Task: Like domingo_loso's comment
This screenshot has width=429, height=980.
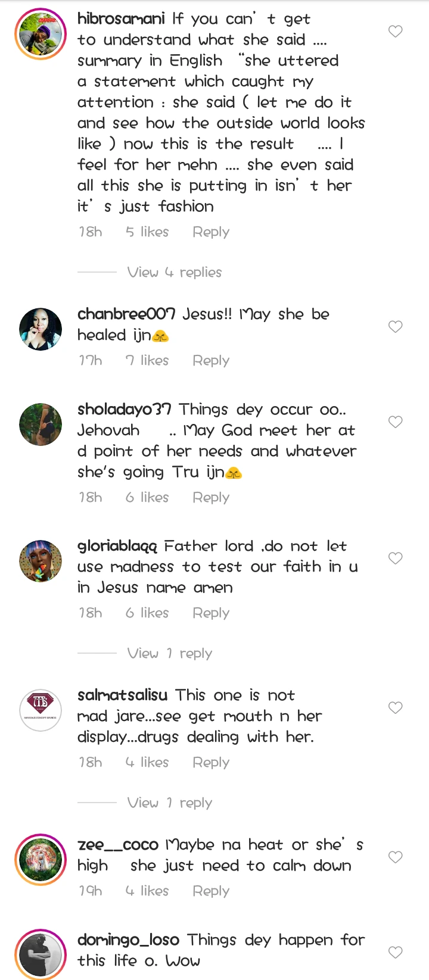Action: coord(396,953)
